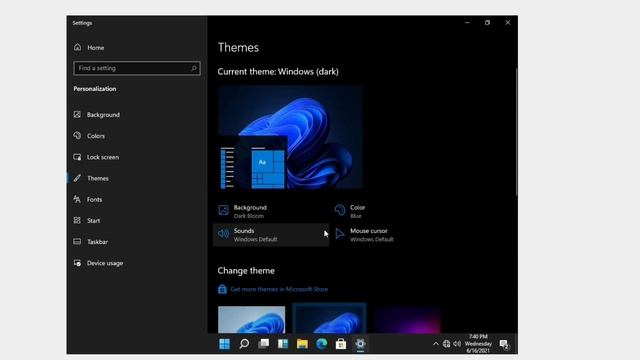This screenshot has height=360, width=640.
Task: Open Fonts settings page
Action: (88, 200)
